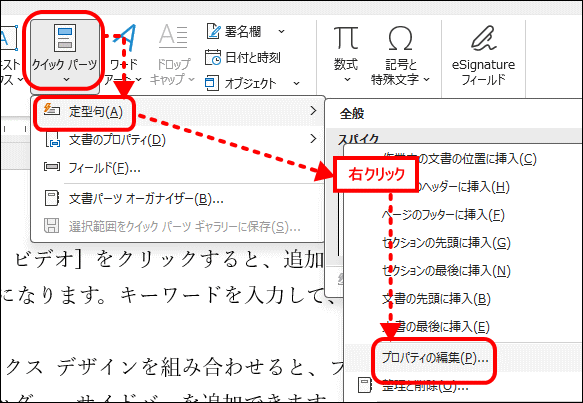Click the 文書パーツ オーガナイザー icon
583x403 pixels.
52,199
